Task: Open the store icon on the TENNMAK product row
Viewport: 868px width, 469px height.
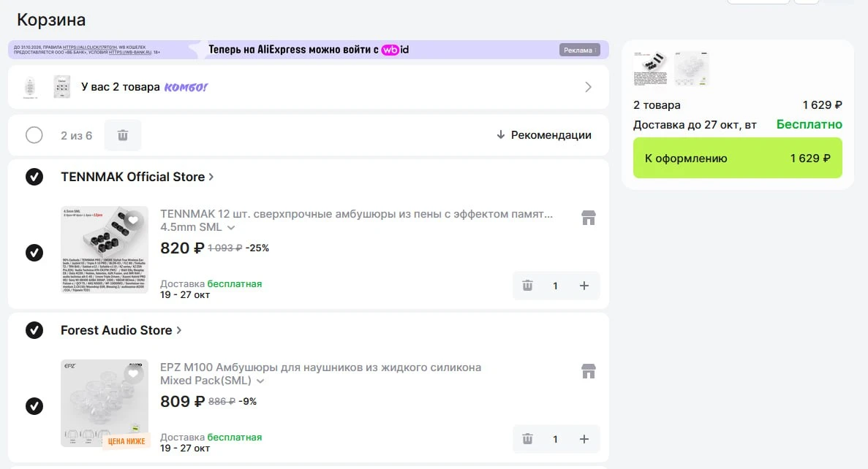Action: [x=589, y=218]
